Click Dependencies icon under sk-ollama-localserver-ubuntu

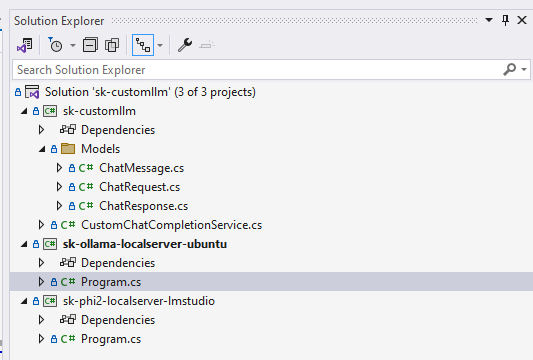68,263
